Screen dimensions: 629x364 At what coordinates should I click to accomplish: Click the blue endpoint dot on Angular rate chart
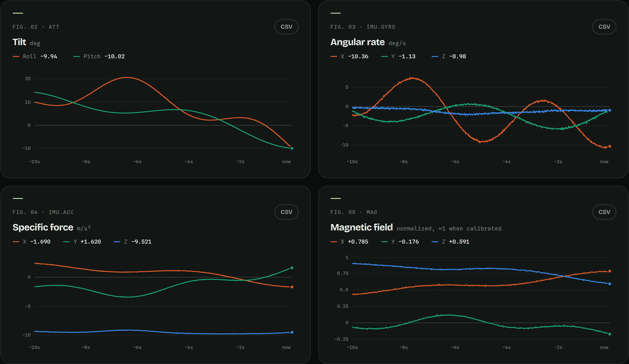click(610, 110)
